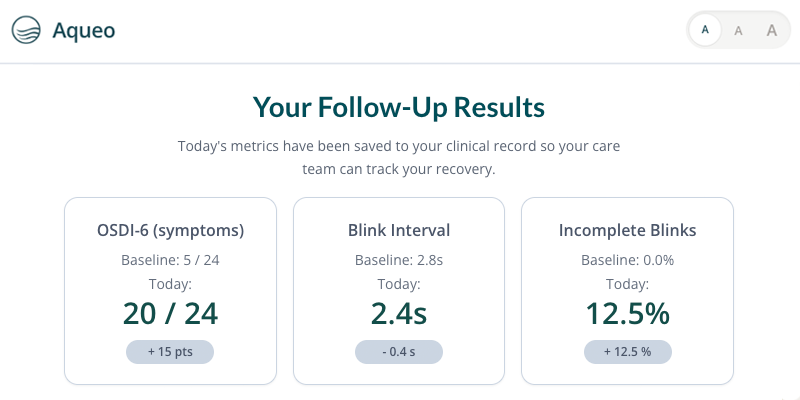800x400 pixels.
Task: Click the +12.5 % change badge
Action: click(x=627, y=352)
